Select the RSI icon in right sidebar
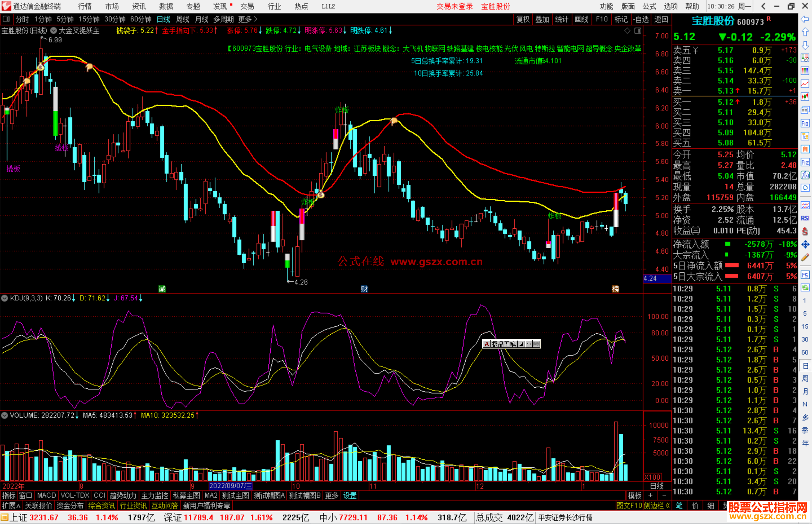Viewport: 812px width, 524px height. (x=805, y=218)
